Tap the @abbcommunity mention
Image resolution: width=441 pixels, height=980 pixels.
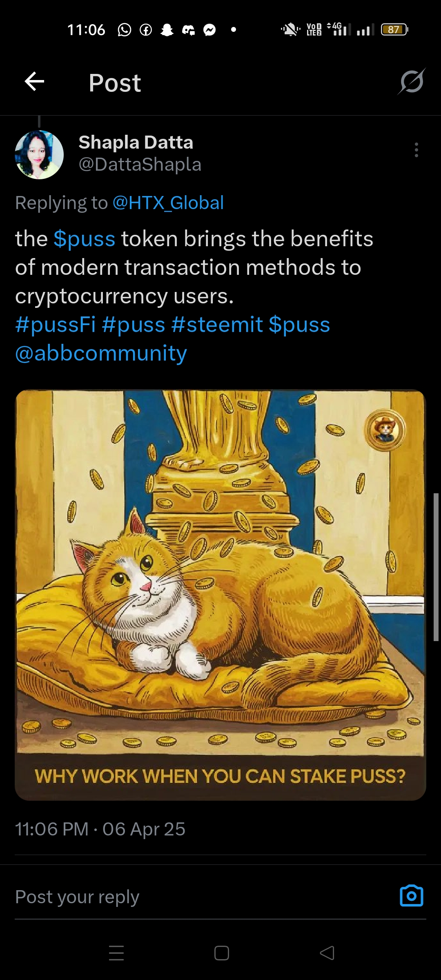(101, 353)
